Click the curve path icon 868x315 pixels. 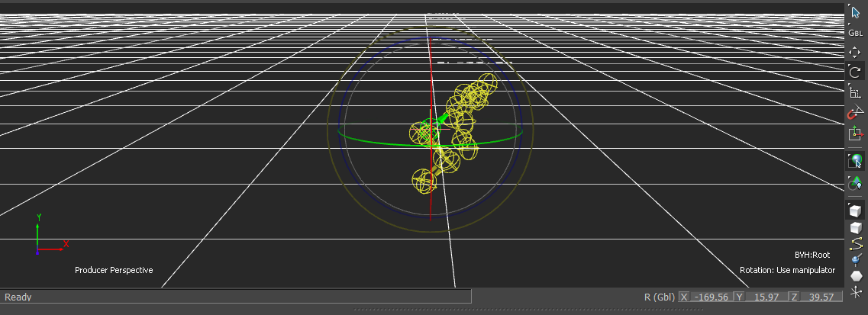856,243
